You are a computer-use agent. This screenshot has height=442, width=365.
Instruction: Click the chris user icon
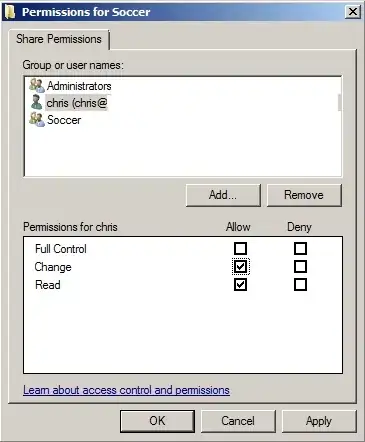pos(36,102)
